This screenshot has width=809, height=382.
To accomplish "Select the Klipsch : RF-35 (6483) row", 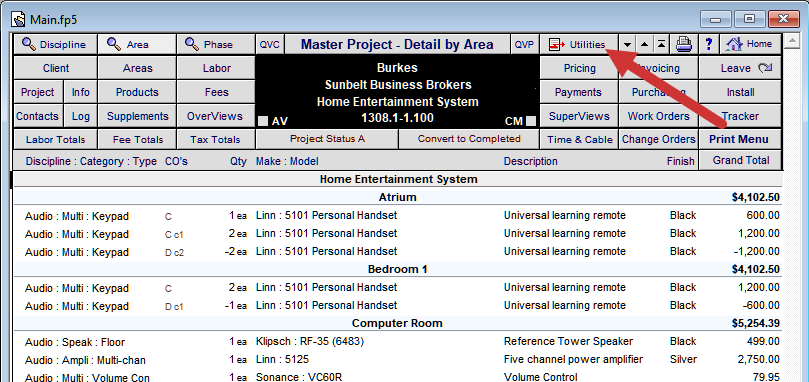I will coord(397,342).
